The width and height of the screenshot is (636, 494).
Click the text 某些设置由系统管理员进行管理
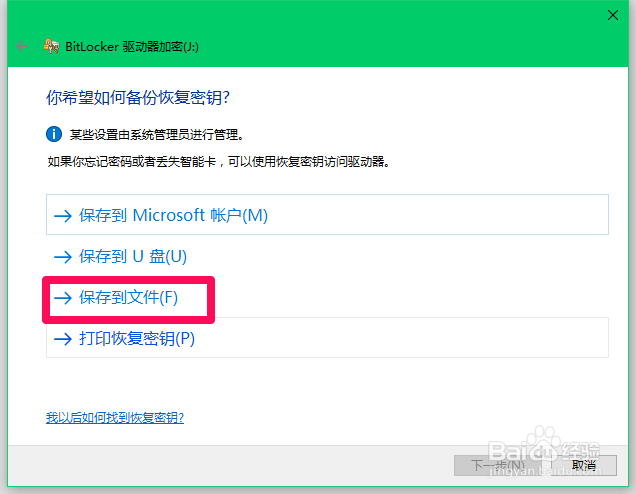pos(157,134)
